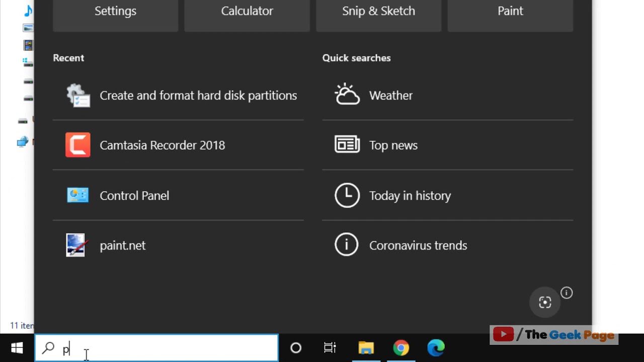
Task: Launch Google Chrome from the taskbar
Action: 401,348
